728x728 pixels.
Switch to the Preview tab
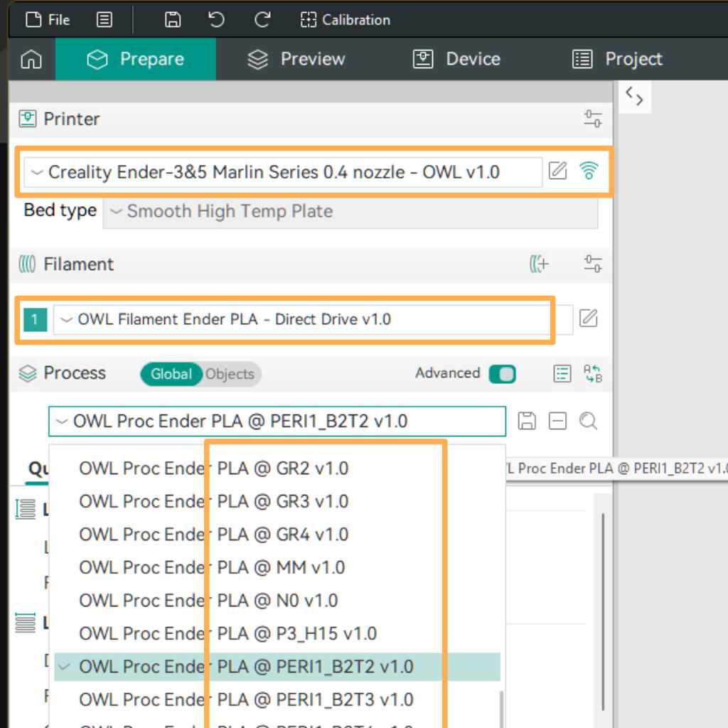coord(296,59)
